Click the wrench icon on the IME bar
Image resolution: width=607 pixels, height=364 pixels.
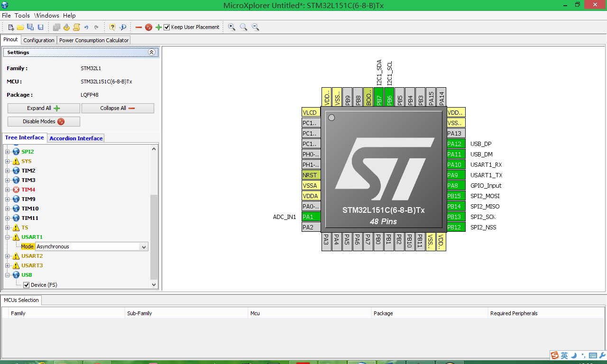tap(602, 355)
